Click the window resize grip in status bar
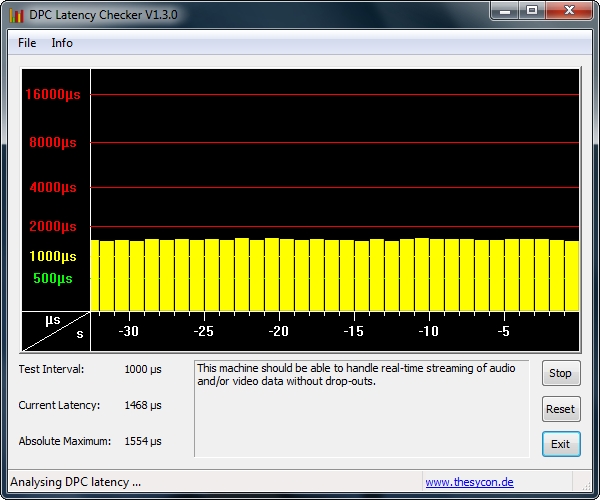This screenshot has width=600, height=500. point(586,485)
